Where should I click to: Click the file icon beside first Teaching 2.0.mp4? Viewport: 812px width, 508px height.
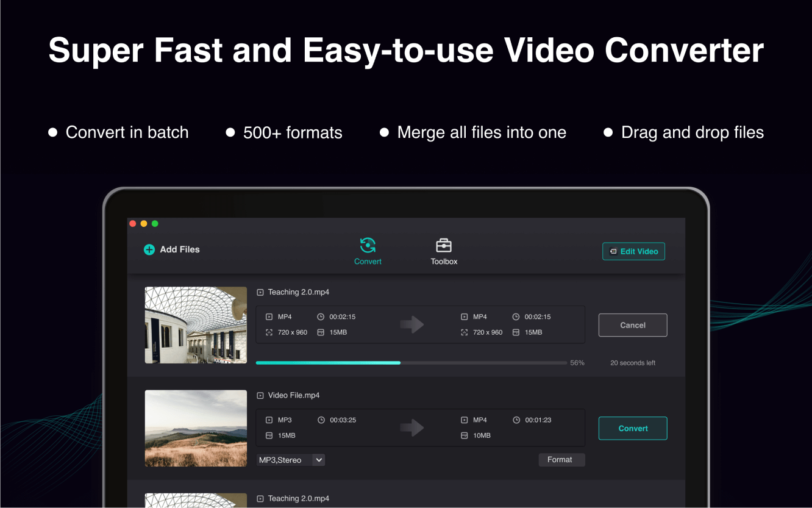tap(260, 292)
